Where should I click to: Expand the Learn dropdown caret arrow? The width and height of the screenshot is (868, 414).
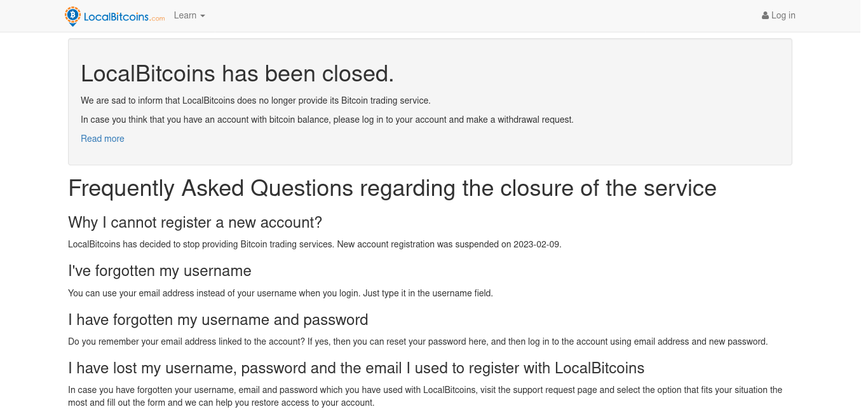click(203, 16)
